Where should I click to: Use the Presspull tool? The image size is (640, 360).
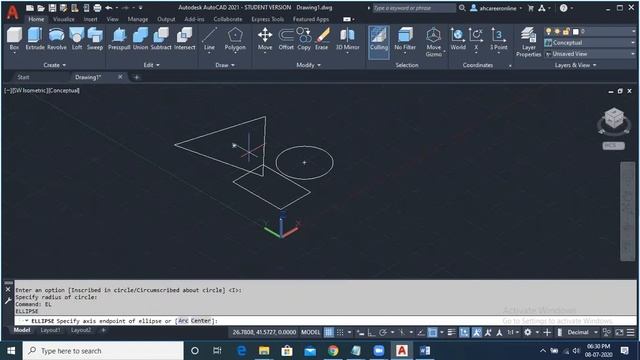pos(119,39)
